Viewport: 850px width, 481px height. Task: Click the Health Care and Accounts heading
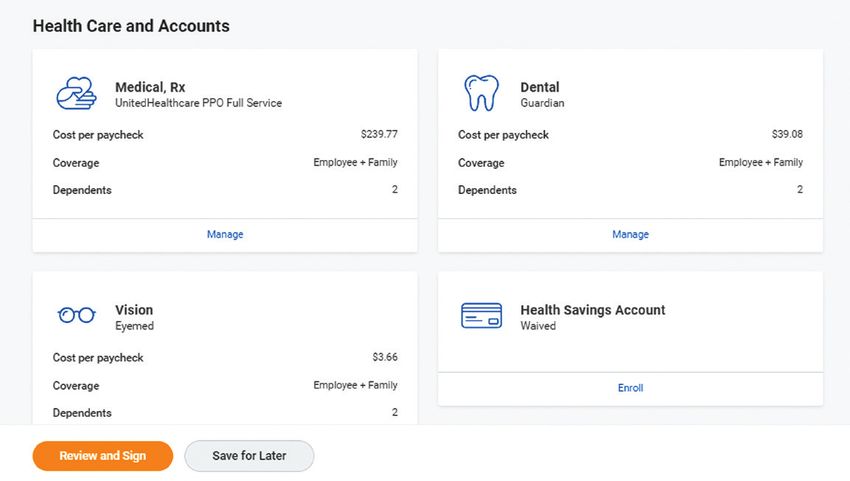point(131,26)
